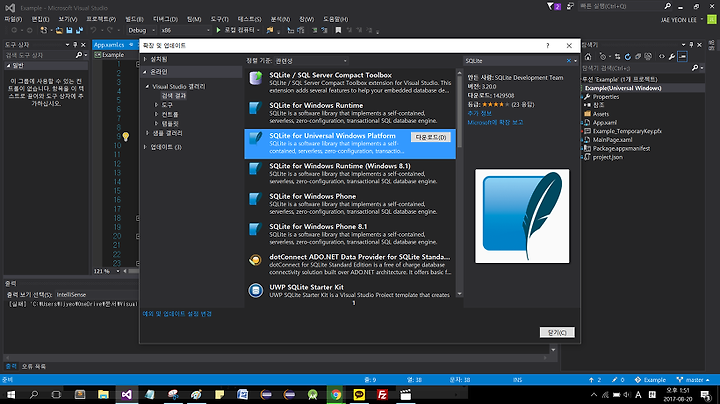Click the bookmark icon in the main toolbar
Viewport: 720px width, 404px height.
[338, 30]
